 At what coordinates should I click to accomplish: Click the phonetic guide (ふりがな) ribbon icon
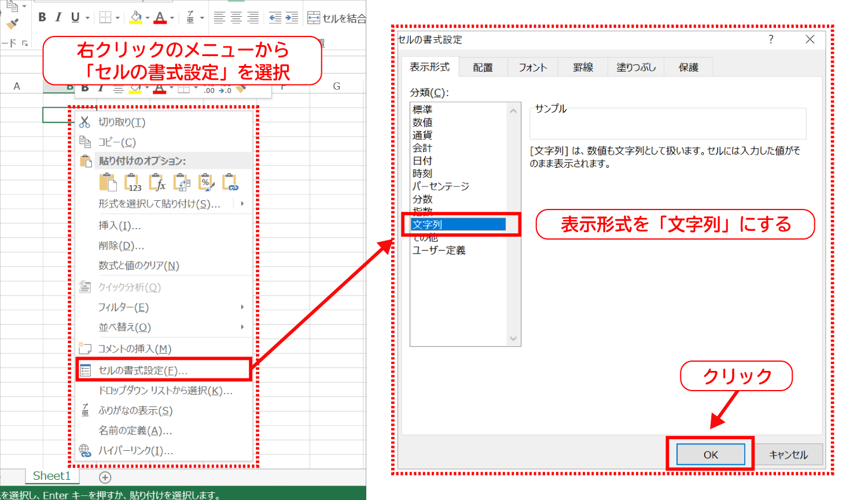[190, 18]
